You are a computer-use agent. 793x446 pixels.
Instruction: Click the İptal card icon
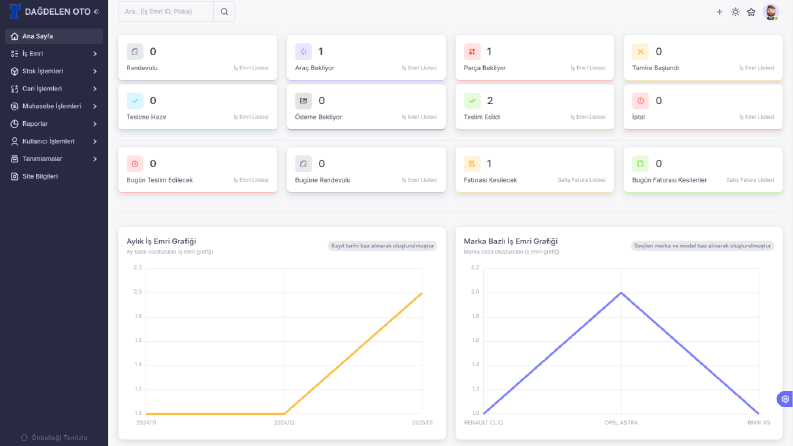pos(640,101)
